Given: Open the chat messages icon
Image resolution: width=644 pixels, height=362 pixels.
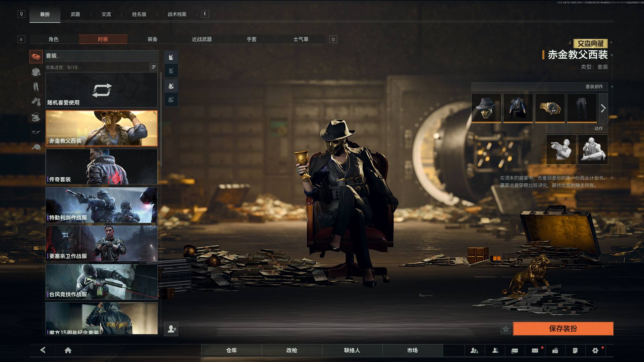Looking at the screenshot, I should (515, 350).
